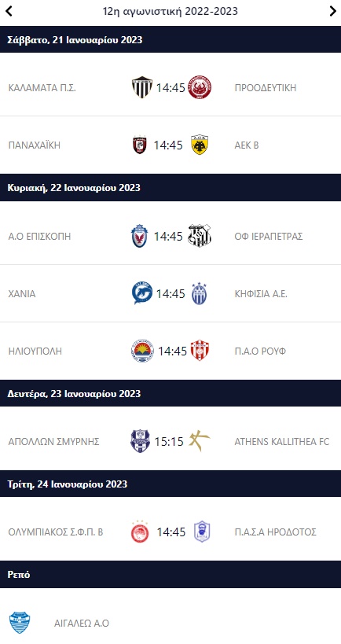Image resolution: width=341 pixels, height=644 pixels.
Task: Click the AEK B yellow eagle crest
Action: pyautogui.click(x=200, y=145)
